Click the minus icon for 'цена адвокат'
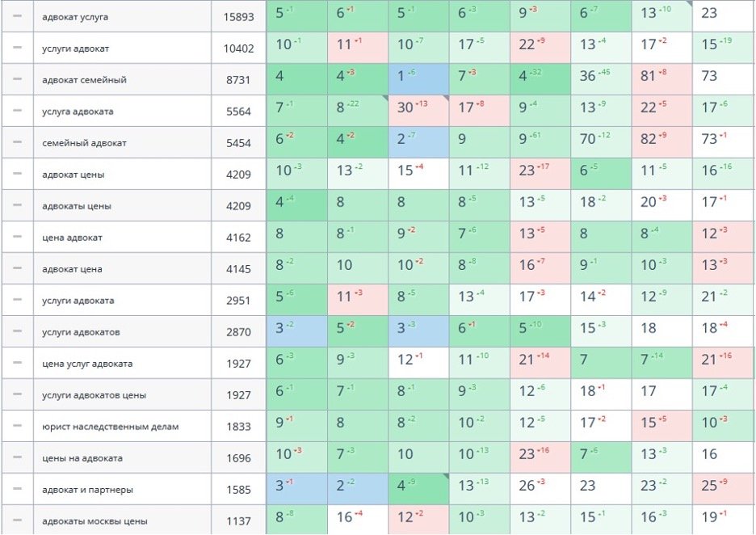The width and height of the screenshot is (756, 535). (x=17, y=237)
